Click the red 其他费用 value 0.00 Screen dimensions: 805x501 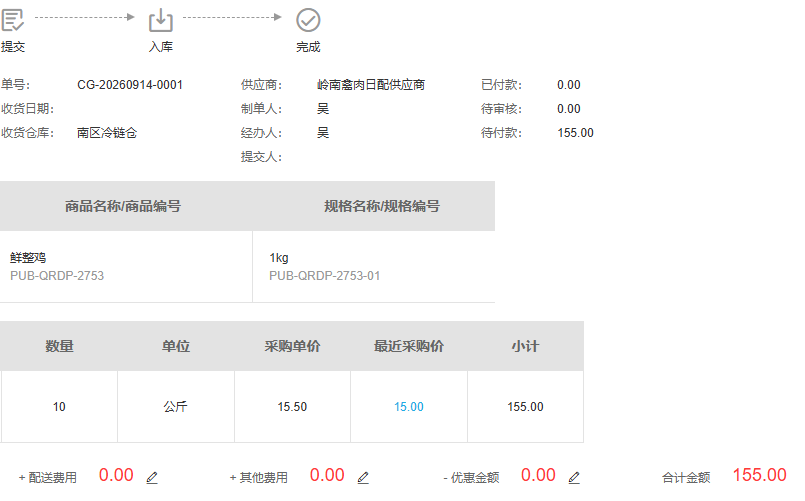(x=327, y=475)
